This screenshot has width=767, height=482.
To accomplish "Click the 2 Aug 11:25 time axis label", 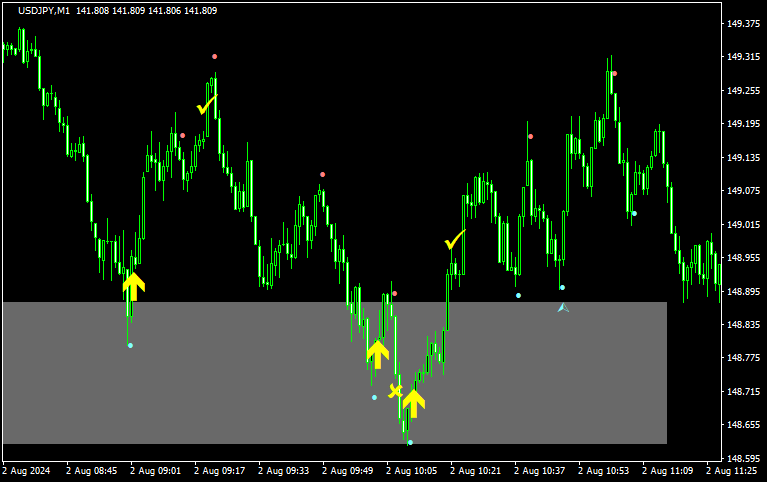I will (733, 470).
